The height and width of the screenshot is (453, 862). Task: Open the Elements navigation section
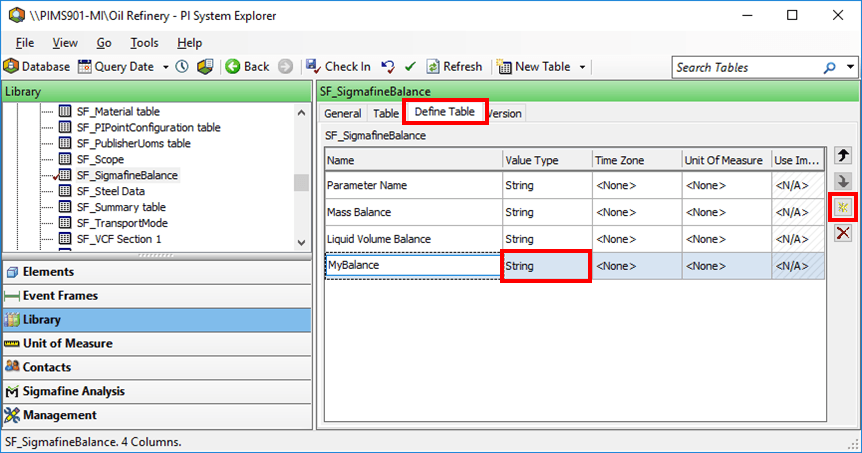coord(157,272)
